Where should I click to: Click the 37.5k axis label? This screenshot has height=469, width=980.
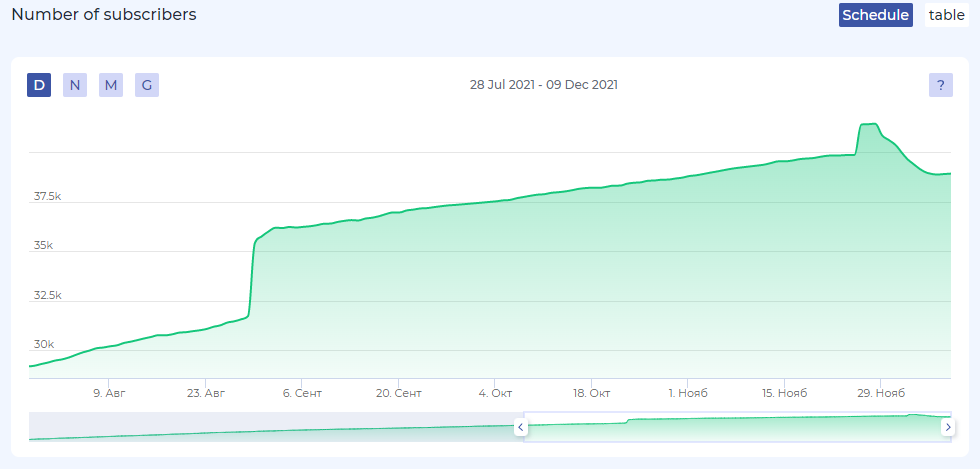[48, 196]
